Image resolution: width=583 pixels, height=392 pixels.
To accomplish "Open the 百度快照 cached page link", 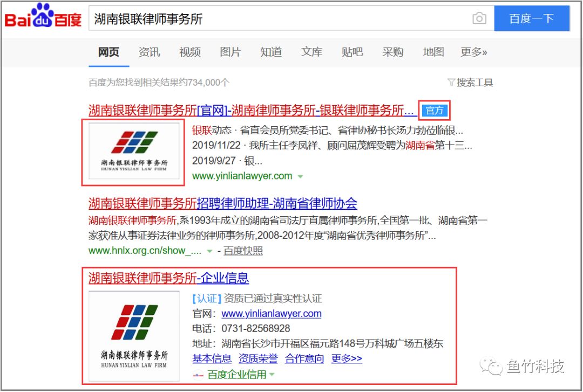I will (243, 251).
